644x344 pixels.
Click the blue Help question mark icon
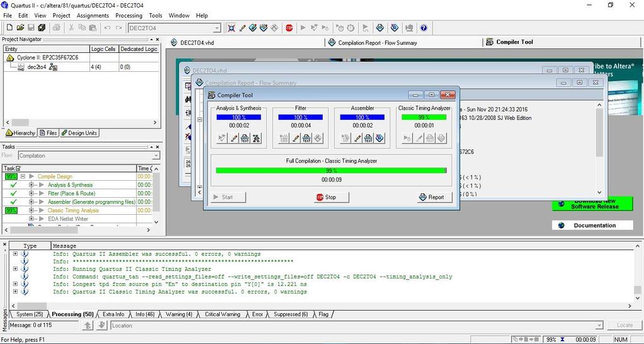click(x=424, y=28)
